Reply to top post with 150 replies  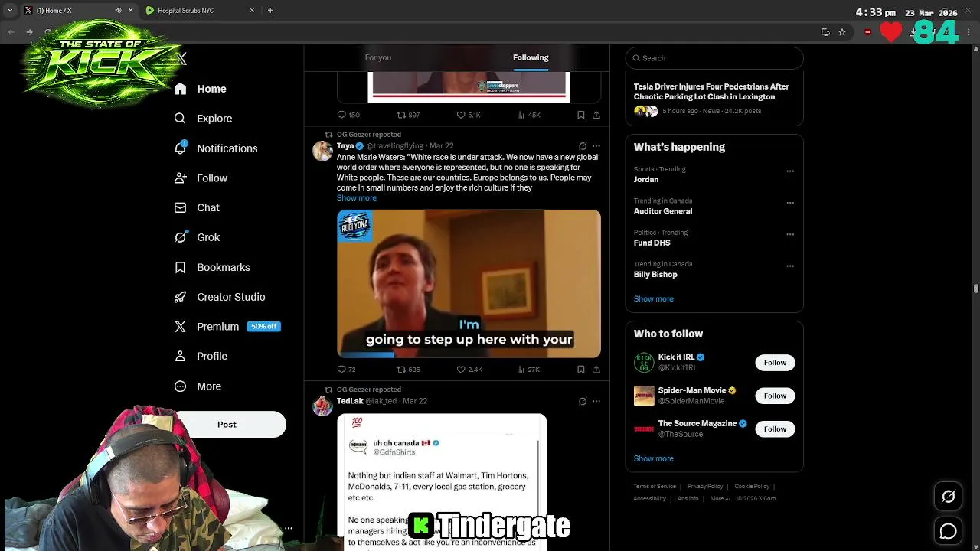pos(348,115)
